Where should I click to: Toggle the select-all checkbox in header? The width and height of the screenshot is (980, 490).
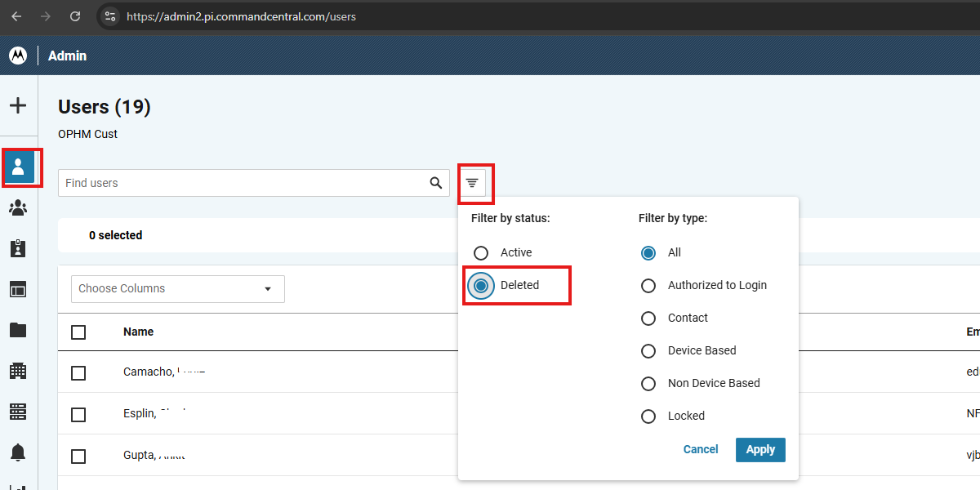pyautogui.click(x=78, y=332)
